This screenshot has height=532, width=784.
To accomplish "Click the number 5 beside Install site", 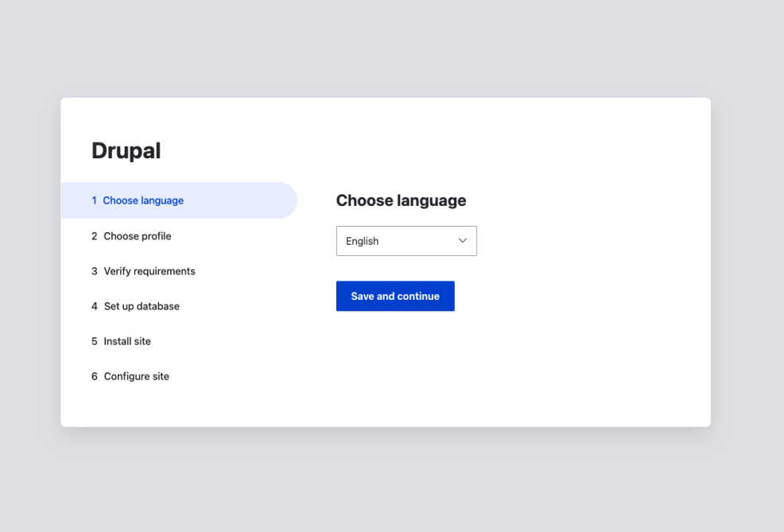I will [x=94, y=341].
